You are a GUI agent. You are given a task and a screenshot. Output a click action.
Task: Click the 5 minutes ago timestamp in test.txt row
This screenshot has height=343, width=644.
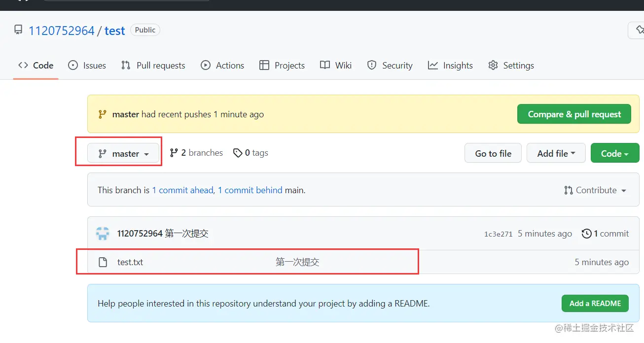(602, 262)
